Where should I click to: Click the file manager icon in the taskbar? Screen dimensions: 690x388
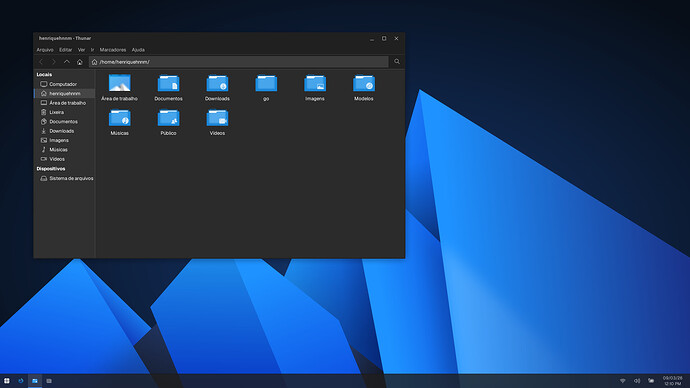click(35, 381)
